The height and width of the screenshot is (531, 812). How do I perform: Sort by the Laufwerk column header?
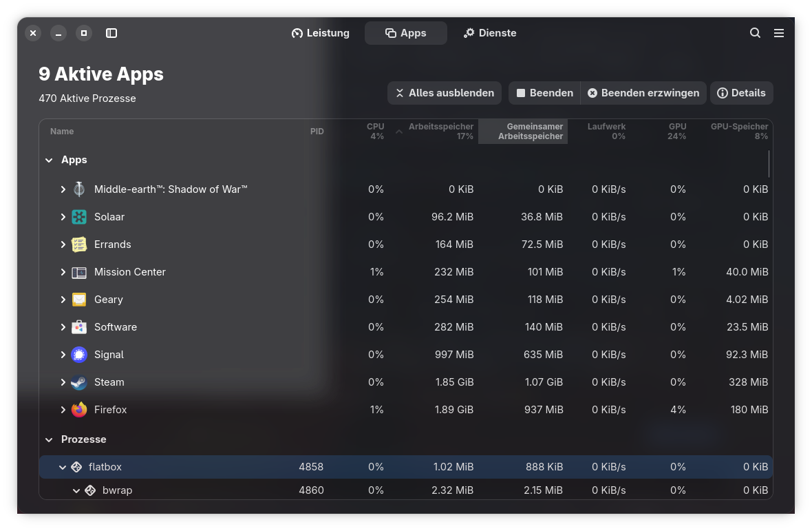606,132
